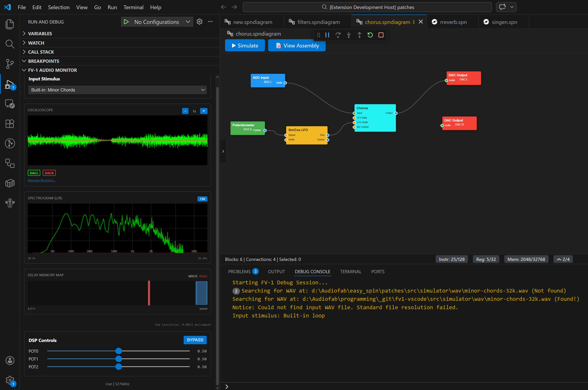Viewport: 588px width, 390px height.
Task: Switch to the filters.spndiagram tab
Action: pos(318,22)
